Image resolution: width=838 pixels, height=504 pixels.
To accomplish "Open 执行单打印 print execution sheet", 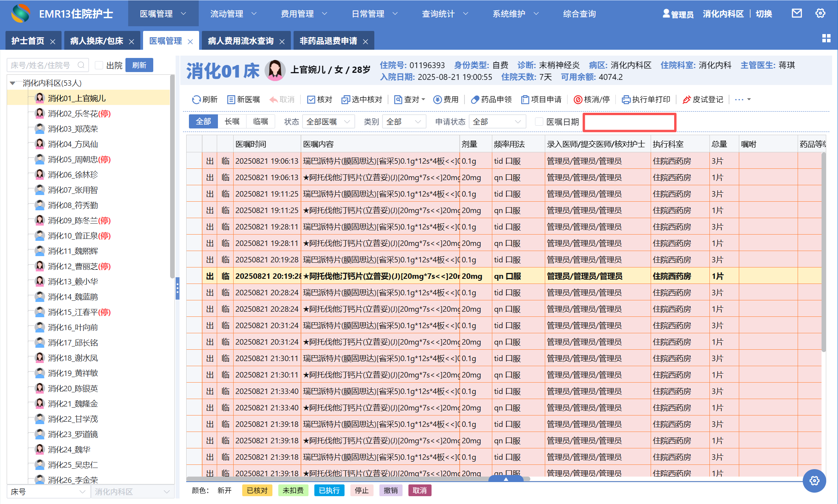I will (646, 99).
